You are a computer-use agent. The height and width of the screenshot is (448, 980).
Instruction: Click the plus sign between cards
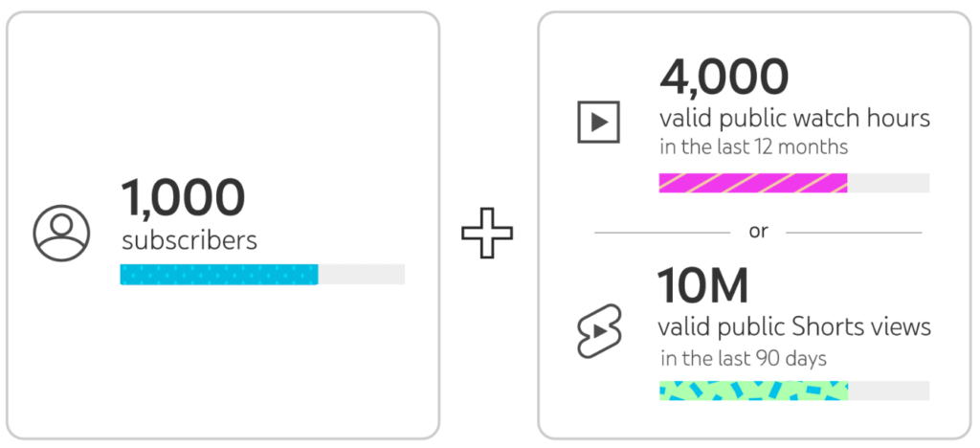click(x=487, y=233)
